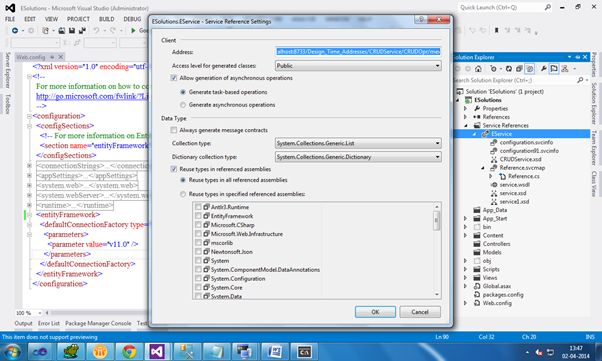Click the assemblies list scrollbar thumb
This screenshot has height=361, width=602.
point(437,221)
